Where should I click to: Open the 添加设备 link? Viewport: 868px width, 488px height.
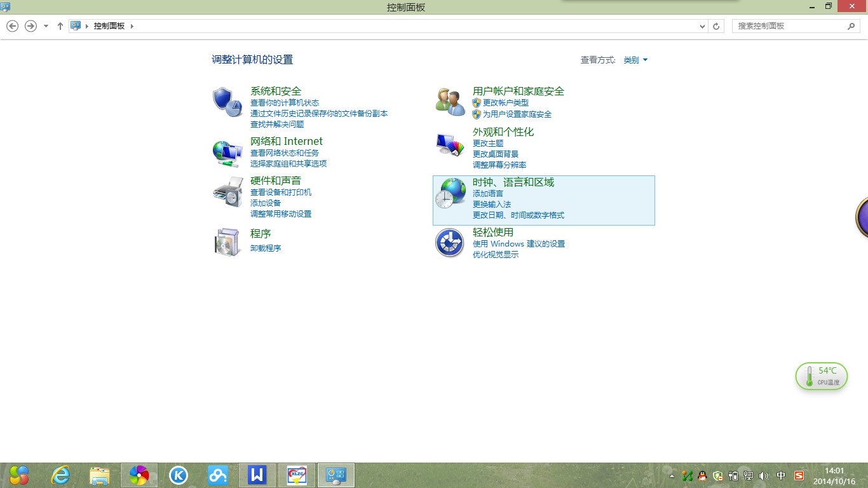coord(266,203)
